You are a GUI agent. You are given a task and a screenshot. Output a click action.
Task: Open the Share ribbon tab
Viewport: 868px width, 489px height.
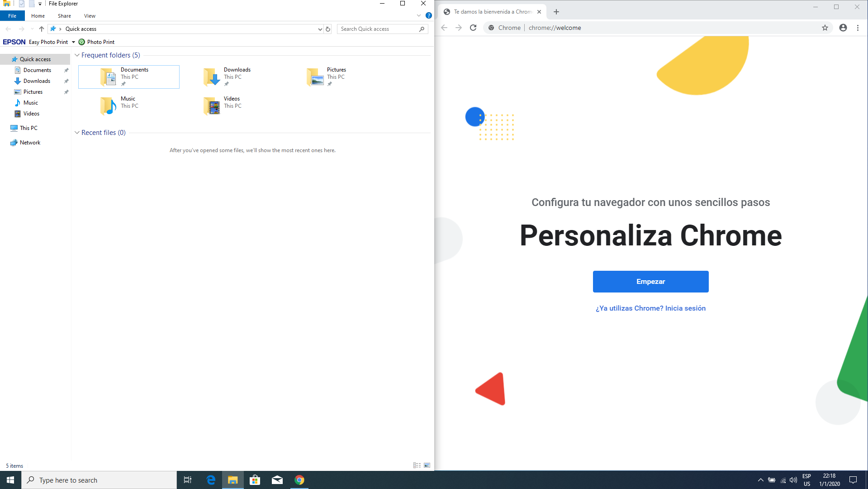point(64,16)
